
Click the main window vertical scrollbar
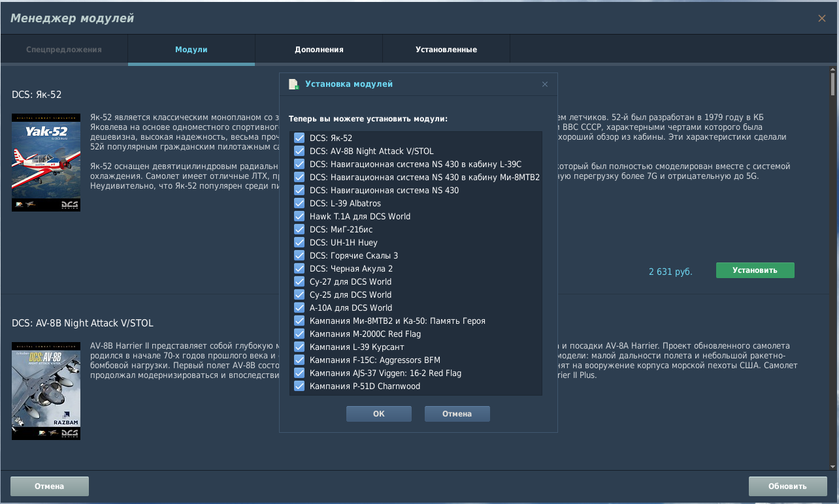[832, 261]
